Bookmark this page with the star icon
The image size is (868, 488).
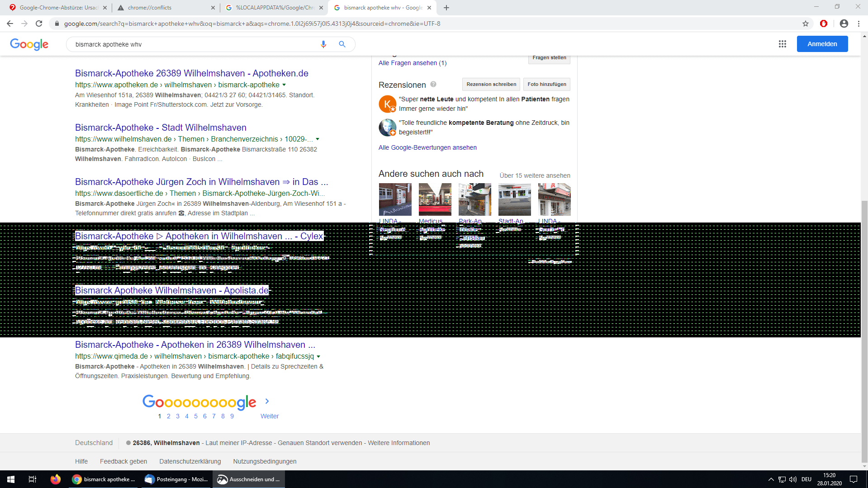pos(806,24)
